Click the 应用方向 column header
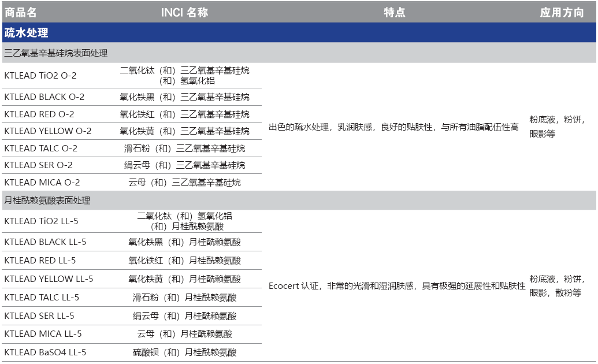This screenshot has width=598, height=364. (x=562, y=13)
